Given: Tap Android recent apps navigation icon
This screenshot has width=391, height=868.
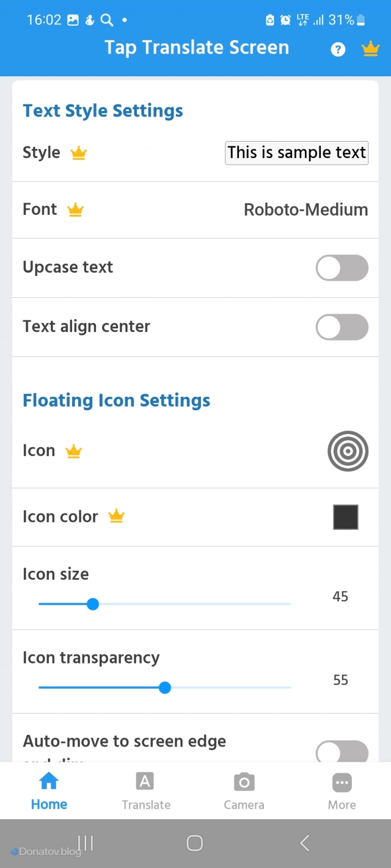Looking at the screenshot, I should click(x=86, y=843).
